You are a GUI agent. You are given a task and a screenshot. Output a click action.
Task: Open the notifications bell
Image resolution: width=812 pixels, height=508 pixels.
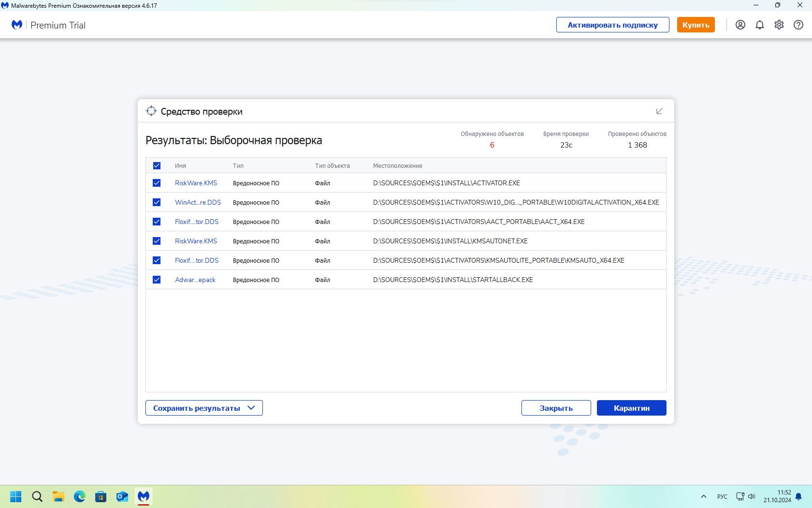click(759, 25)
